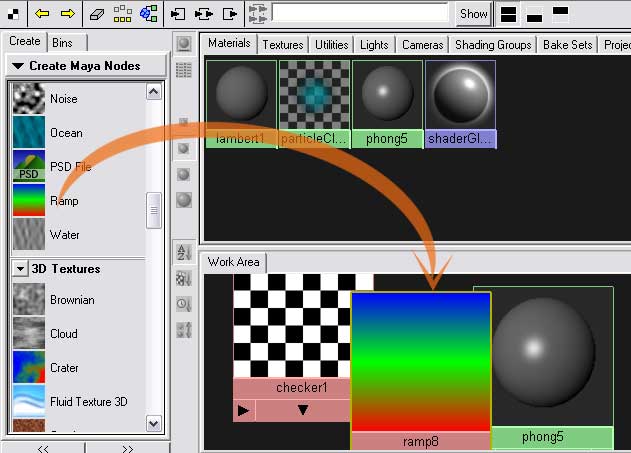Show both top and bottom tabs
The width and height of the screenshot is (631, 453).
[509, 15]
